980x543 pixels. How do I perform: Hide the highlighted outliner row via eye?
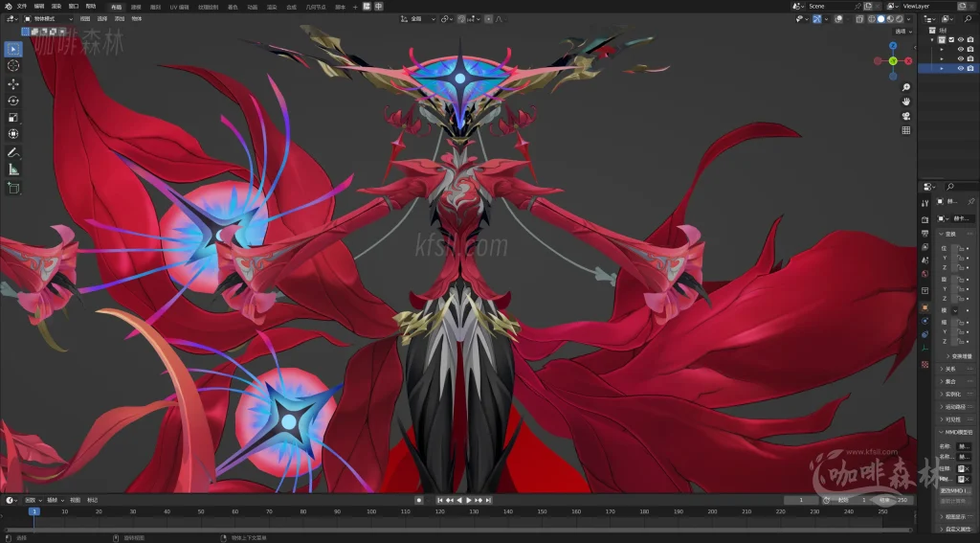[x=961, y=68]
